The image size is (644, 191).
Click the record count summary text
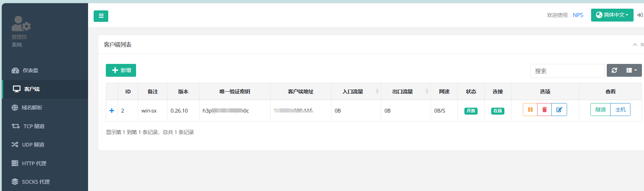tap(150, 132)
